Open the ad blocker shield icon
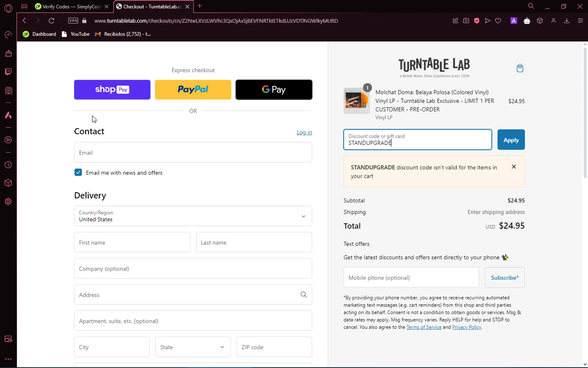This screenshot has height=368, width=588. coord(477,21)
